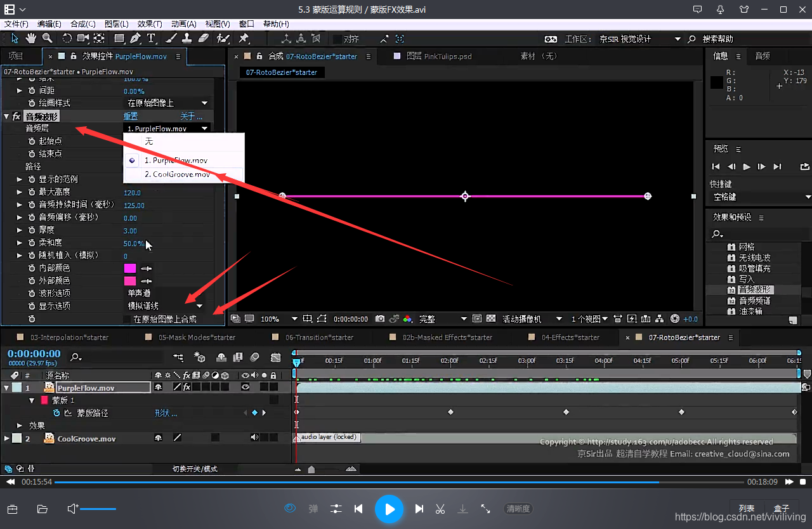Viewport: 812px width, 529px height.
Task: Select the Hand tool
Action: pyautogui.click(x=30, y=39)
